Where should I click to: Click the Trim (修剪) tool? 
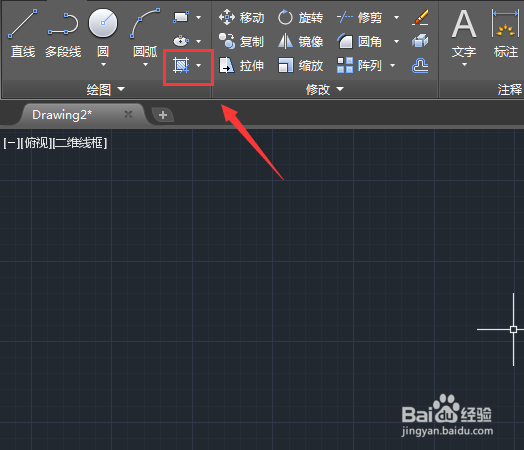point(359,17)
